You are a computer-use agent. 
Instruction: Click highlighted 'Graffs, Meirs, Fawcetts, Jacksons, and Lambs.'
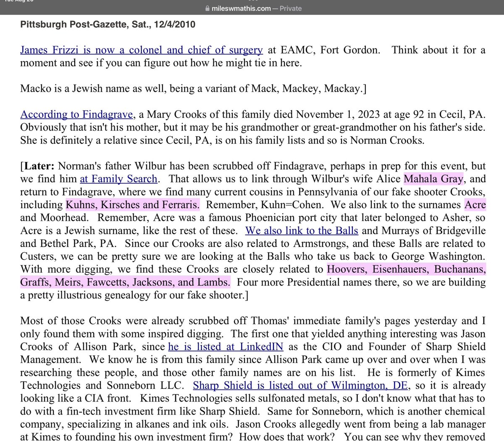125,283
